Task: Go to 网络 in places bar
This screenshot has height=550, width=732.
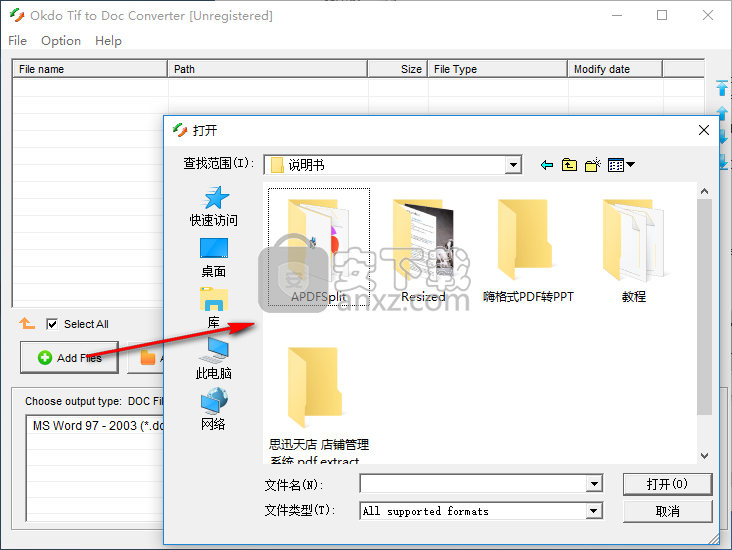Action: (214, 409)
